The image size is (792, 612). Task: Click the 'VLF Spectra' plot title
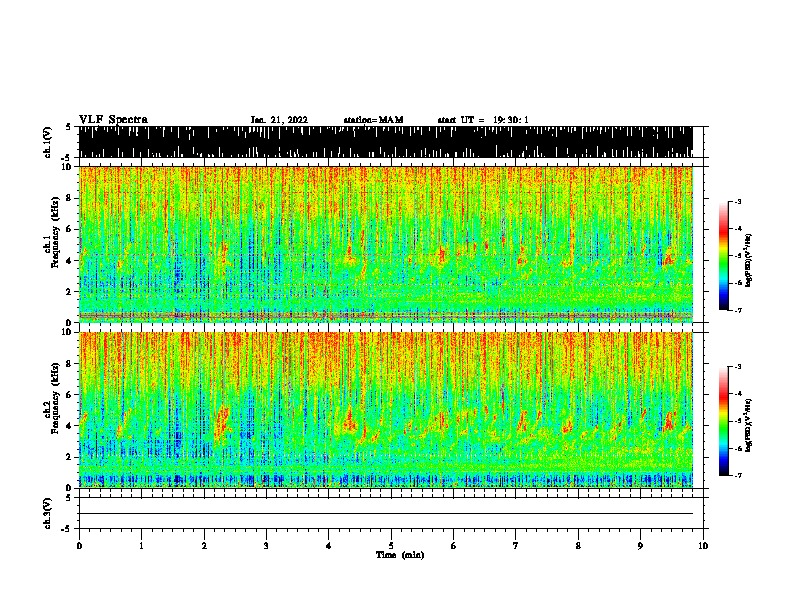click(113, 120)
